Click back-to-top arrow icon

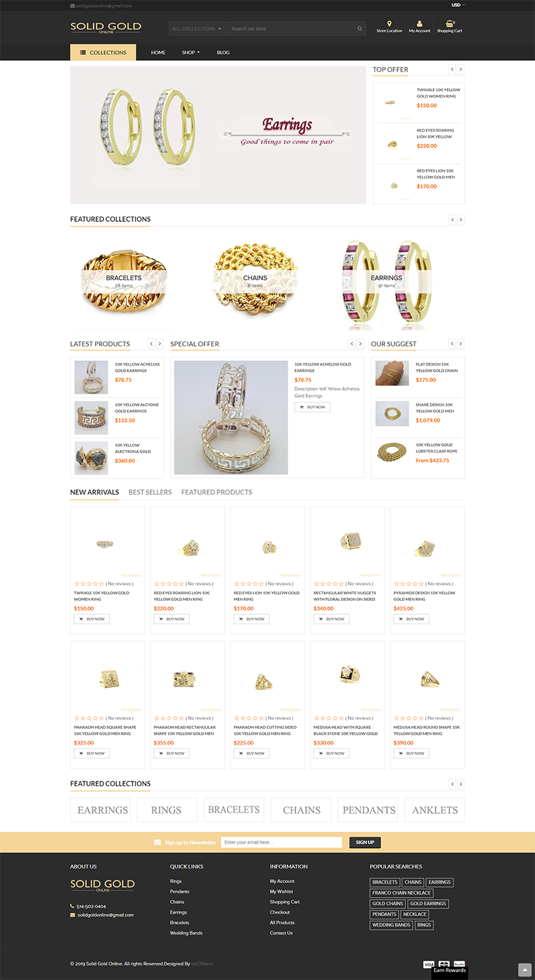click(525, 970)
